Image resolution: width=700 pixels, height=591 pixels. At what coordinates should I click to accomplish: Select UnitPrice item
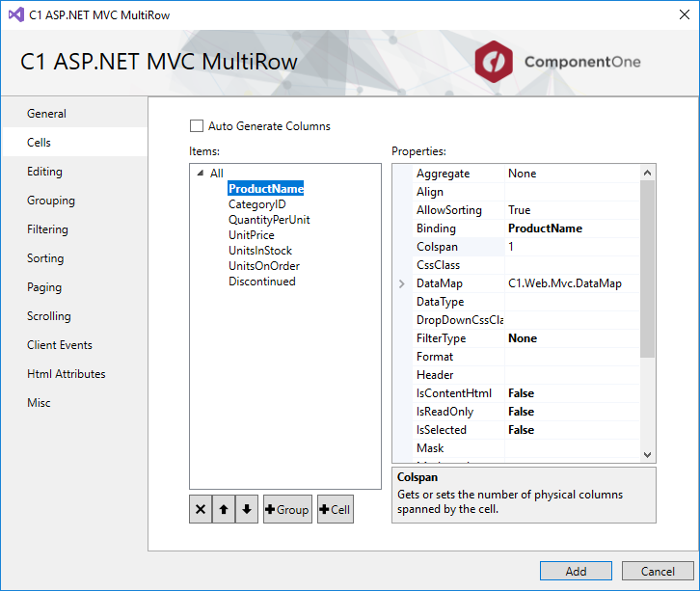(252, 235)
